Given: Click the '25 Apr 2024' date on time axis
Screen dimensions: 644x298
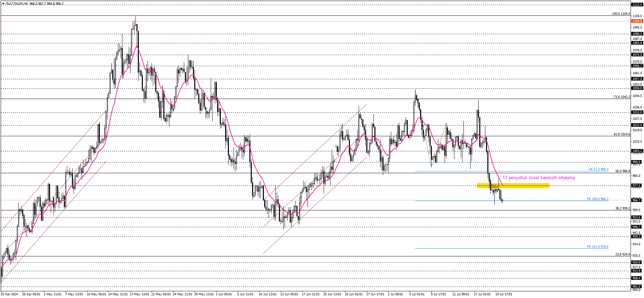Looking at the screenshot, I should (9, 294).
